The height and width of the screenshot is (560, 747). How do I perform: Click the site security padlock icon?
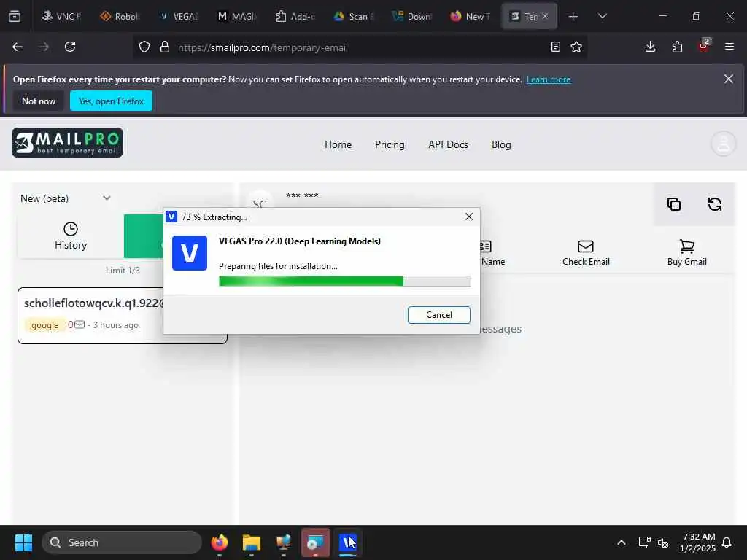pos(164,47)
